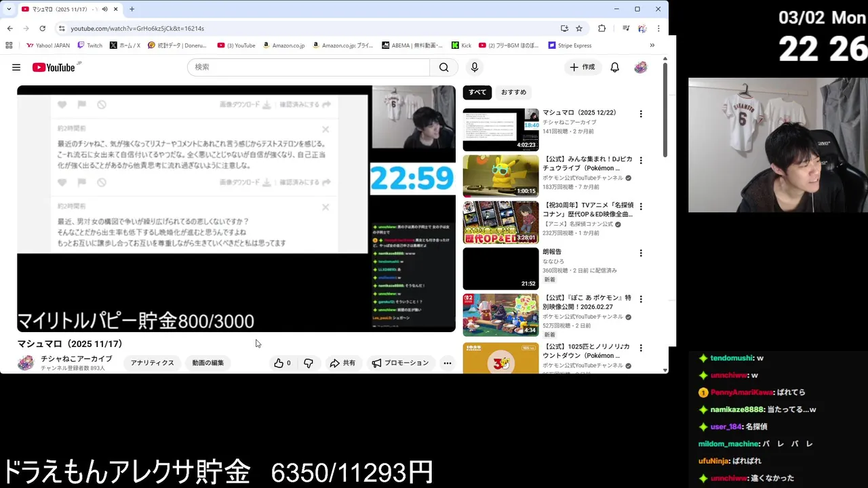Open the Amazon.co.jp bookmark
This screenshot has height=488, width=868.
284,45
